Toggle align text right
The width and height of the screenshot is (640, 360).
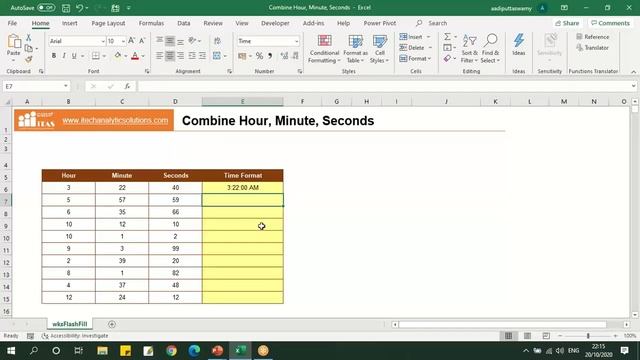tap(180, 56)
